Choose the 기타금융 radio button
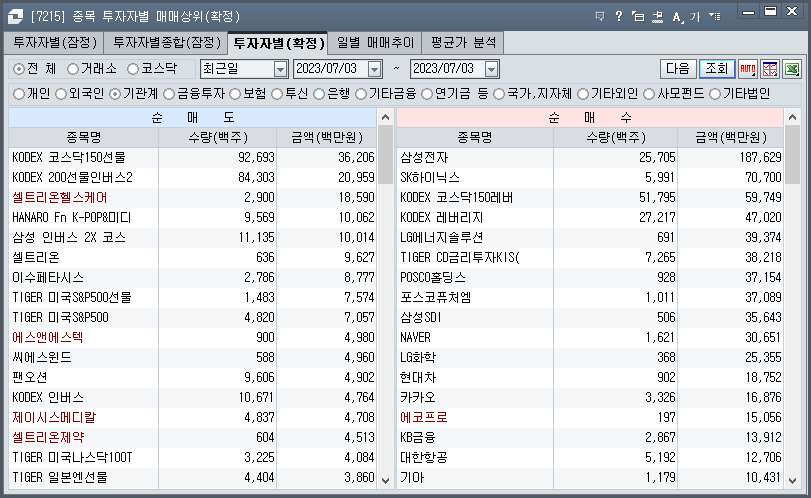This screenshot has height=498, width=811. coord(361,94)
